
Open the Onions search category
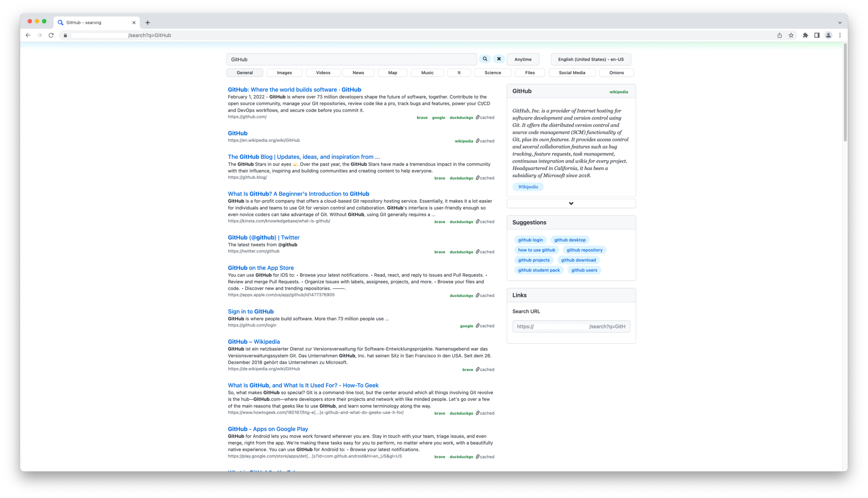point(617,73)
